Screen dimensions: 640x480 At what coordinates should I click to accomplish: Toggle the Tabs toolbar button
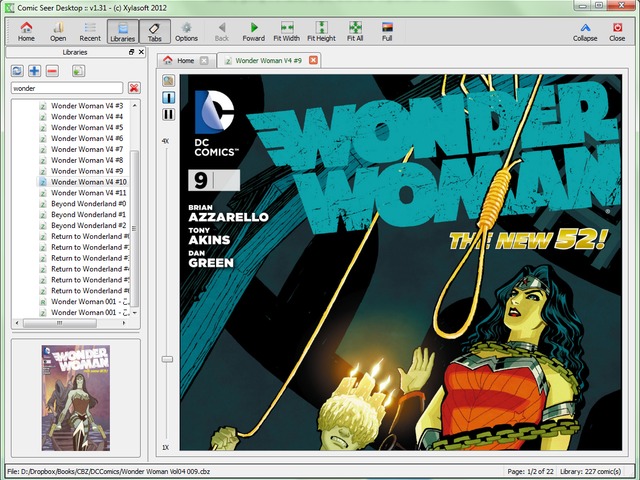point(155,31)
